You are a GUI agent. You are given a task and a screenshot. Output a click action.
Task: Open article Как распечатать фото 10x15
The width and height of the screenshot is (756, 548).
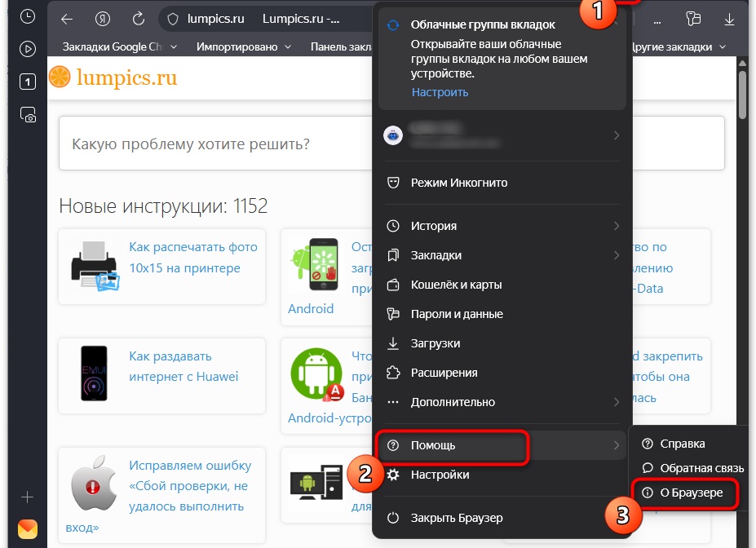click(x=192, y=258)
